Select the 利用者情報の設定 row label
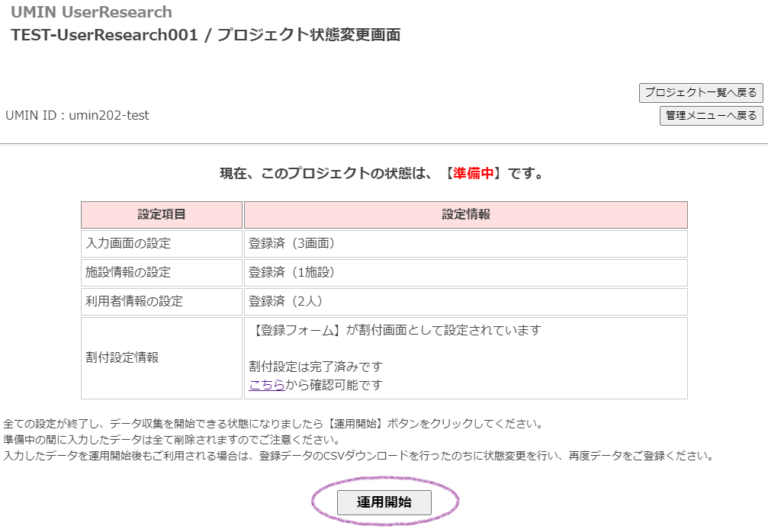Viewport: 768px width, 532px height. 135,302
